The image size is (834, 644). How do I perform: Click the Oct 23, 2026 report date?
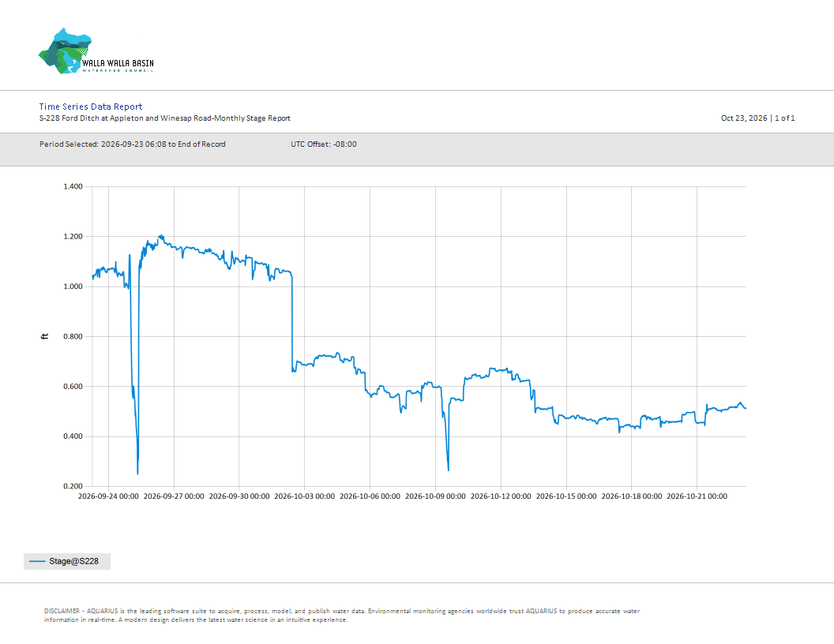[x=744, y=118]
